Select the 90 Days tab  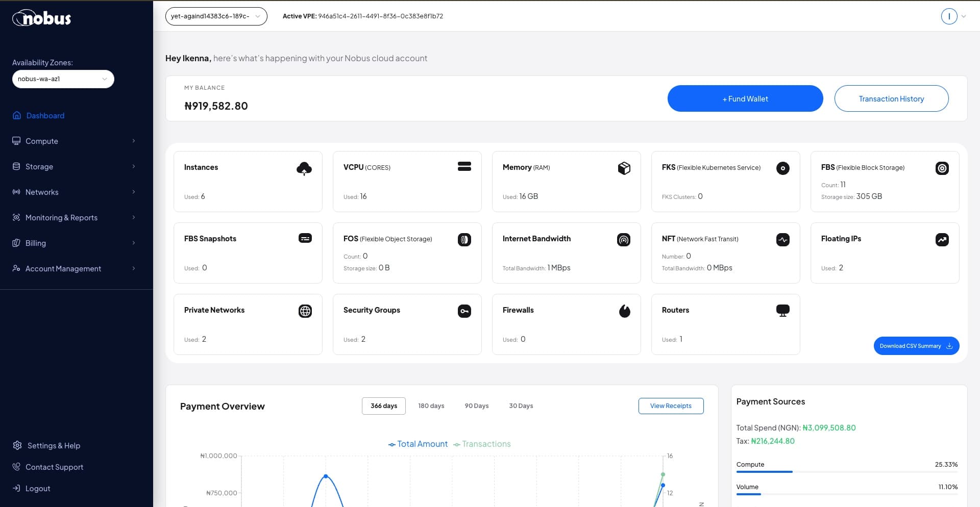(477, 406)
